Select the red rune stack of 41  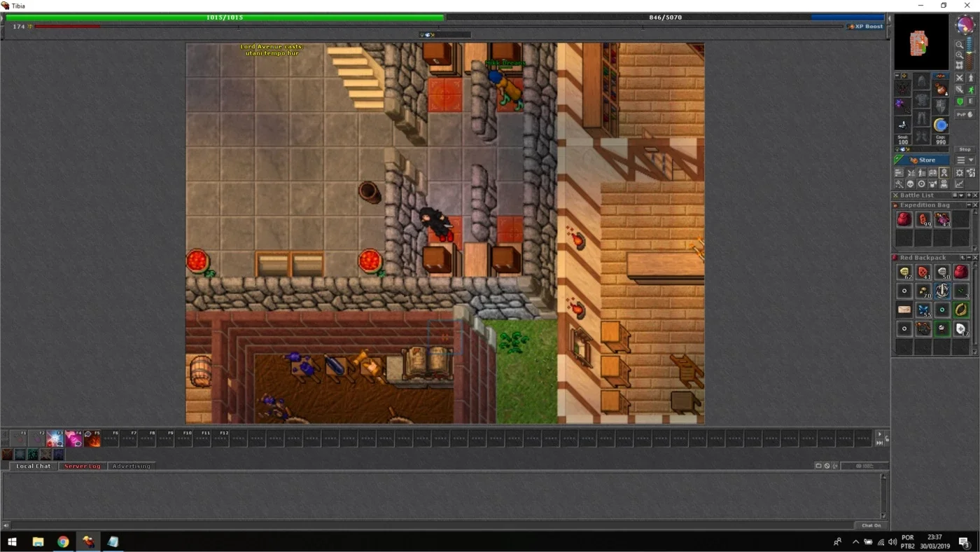[x=923, y=272]
